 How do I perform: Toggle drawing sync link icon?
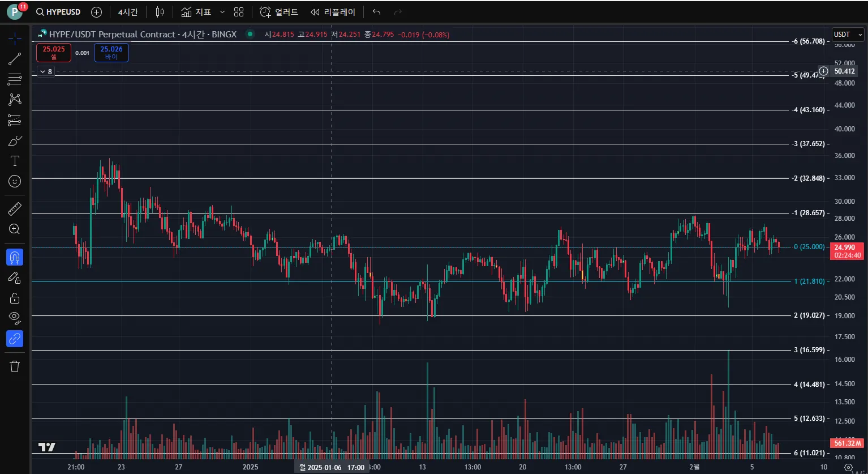coord(15,339)
